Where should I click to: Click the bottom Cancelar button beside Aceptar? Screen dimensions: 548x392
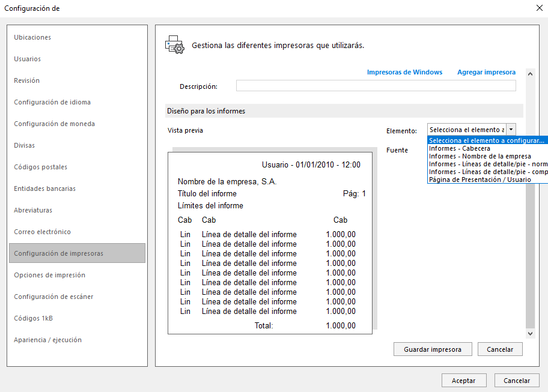[517, 381]
